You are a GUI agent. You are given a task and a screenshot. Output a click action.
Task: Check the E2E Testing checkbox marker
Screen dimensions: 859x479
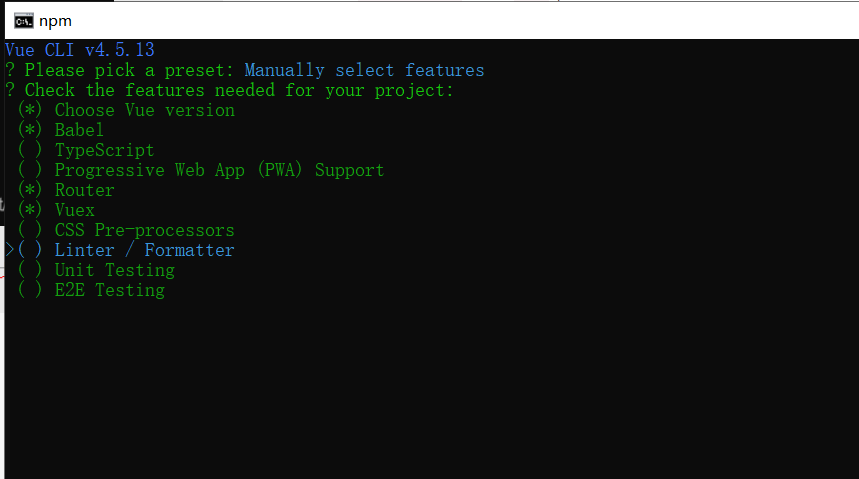click(x=30, y=290)
